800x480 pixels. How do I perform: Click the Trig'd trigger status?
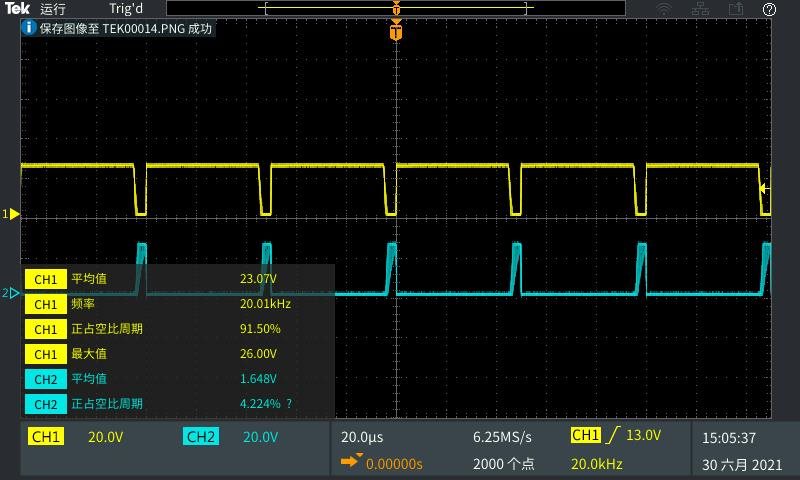(x=126, y=9)
